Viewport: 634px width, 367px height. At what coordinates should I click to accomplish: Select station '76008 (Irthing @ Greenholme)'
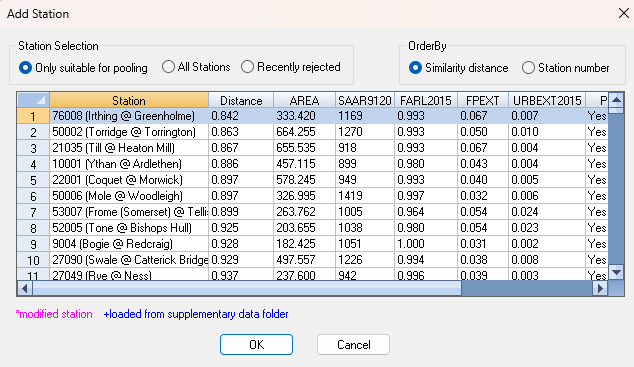(129, 116)
